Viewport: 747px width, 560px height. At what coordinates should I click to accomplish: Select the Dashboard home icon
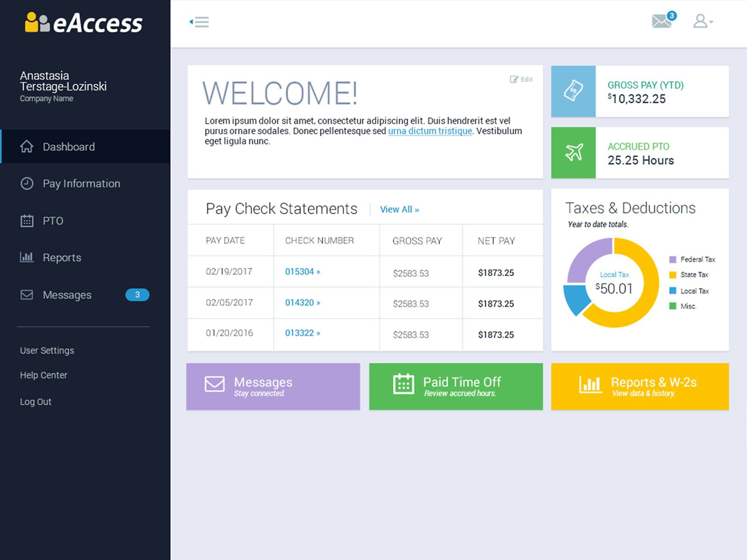[x=27, y=146]
